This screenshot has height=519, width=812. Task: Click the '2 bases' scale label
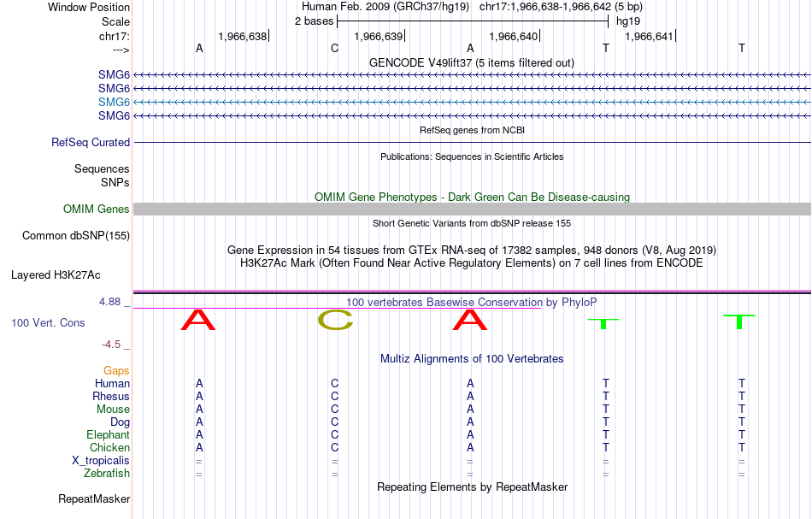[x=315, y=21]
